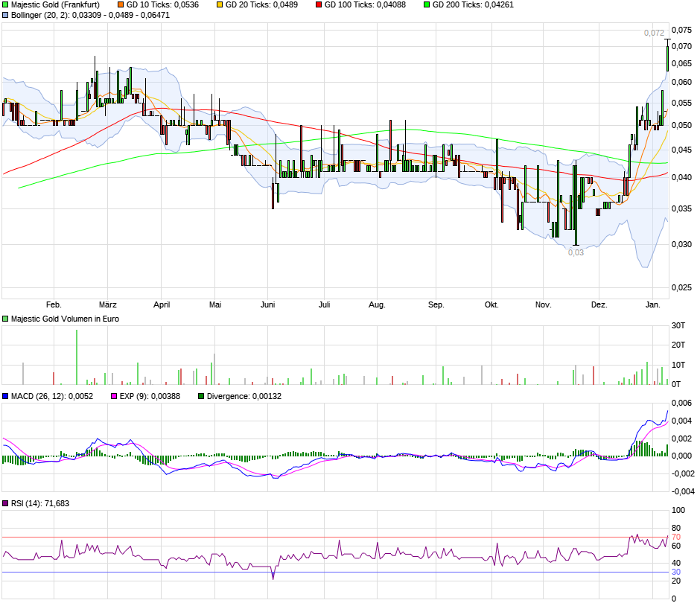Click the 0,030 price axis value
Image resolution: width=700 pixels, height=606 pixels.
click(681, 244)
